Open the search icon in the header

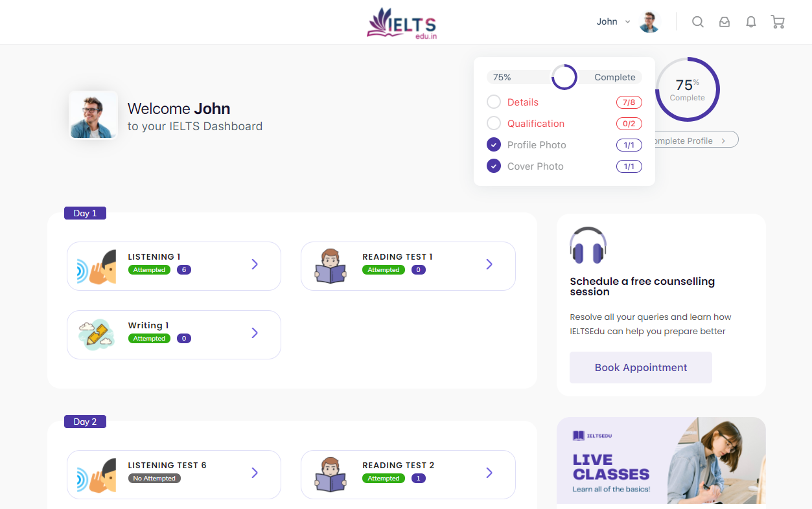point(697,21)
